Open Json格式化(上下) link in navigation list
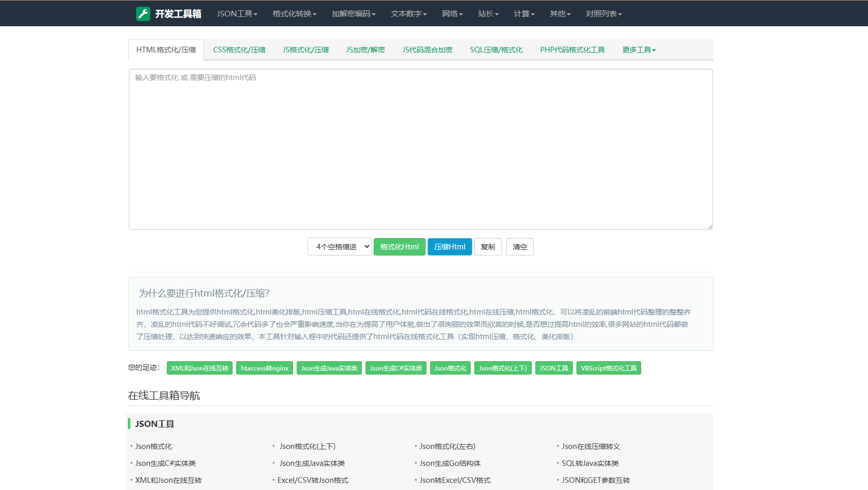 [x=307, y=446]
